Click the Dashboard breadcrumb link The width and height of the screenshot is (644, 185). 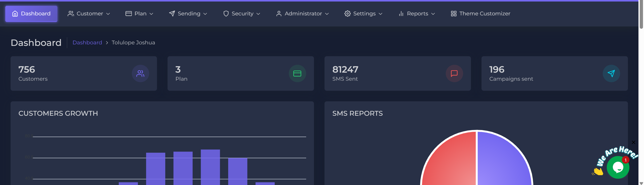pyautogui.click(x=87, y=43)
